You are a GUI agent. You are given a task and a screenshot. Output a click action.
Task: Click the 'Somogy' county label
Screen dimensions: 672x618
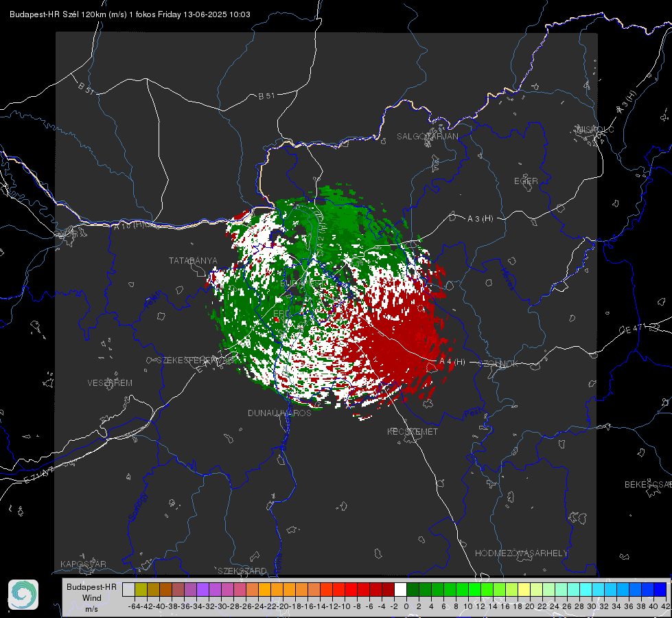tap(139, 507)
